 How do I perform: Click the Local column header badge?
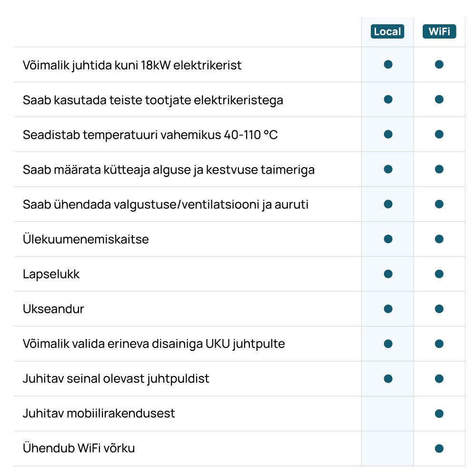[387, 32]
